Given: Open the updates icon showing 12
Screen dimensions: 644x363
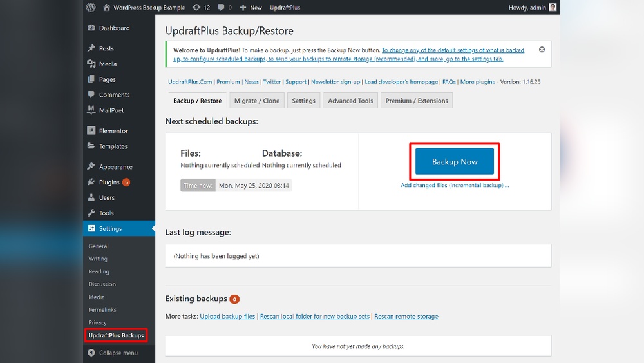Looking at the screenshot, I should pos(196,7).
